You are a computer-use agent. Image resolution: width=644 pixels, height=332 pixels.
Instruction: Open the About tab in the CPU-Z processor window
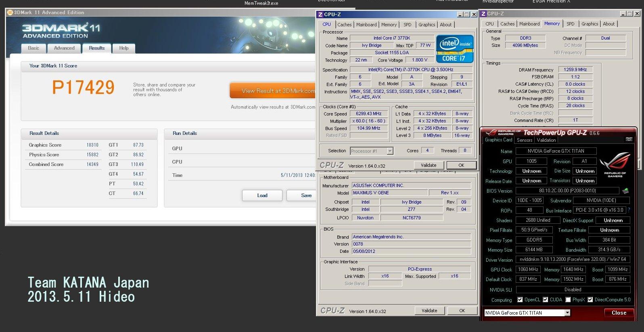click(446, 25)
